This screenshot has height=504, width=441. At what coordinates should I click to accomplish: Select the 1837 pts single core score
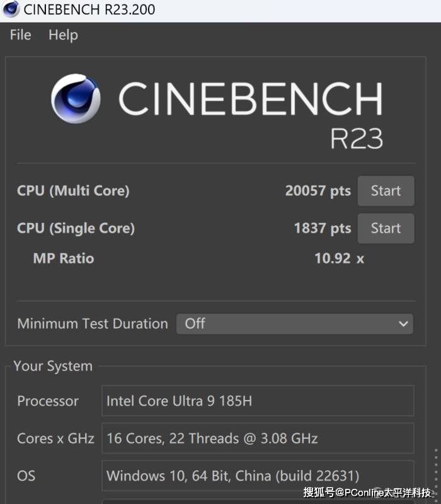point(322,228)
